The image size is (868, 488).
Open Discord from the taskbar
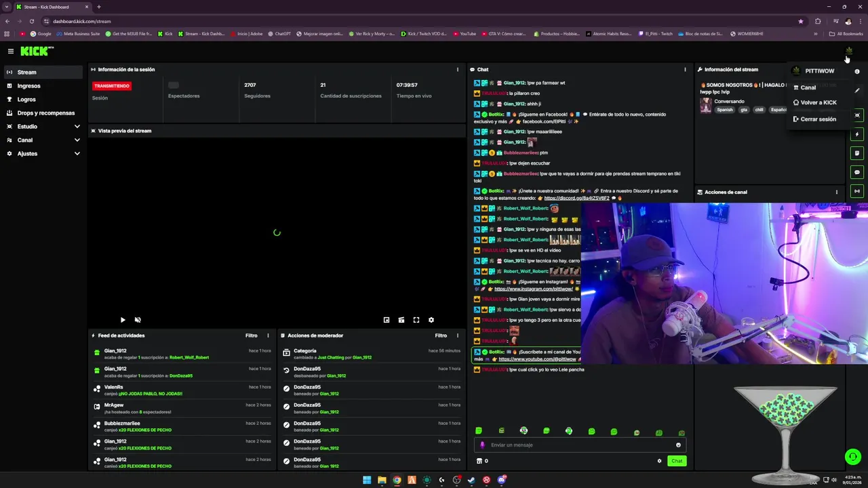(x=501, y=480)
